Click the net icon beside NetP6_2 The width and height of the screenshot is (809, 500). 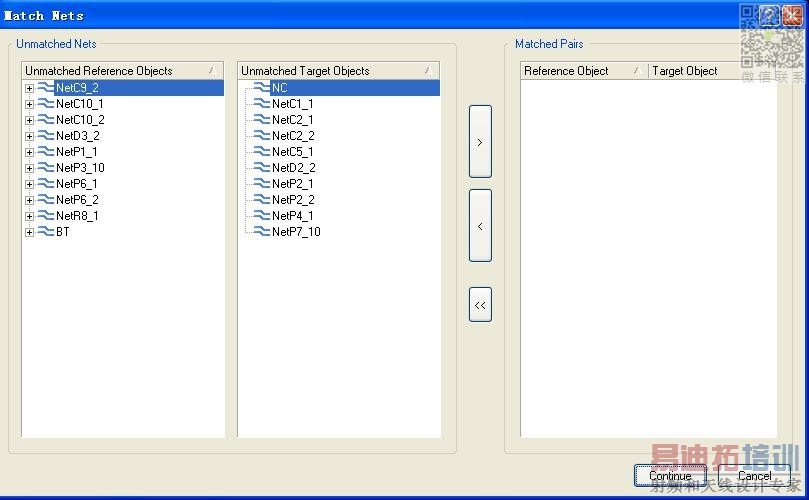pos(46,199)
